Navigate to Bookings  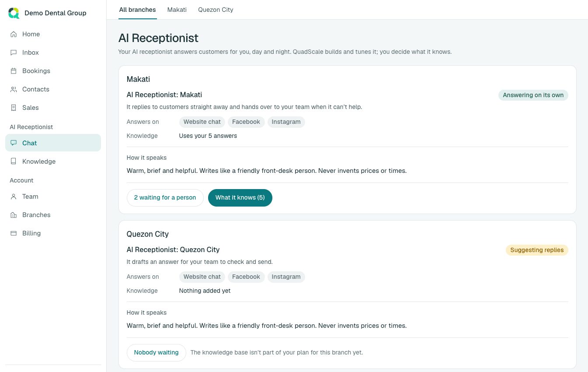[53, 71]
